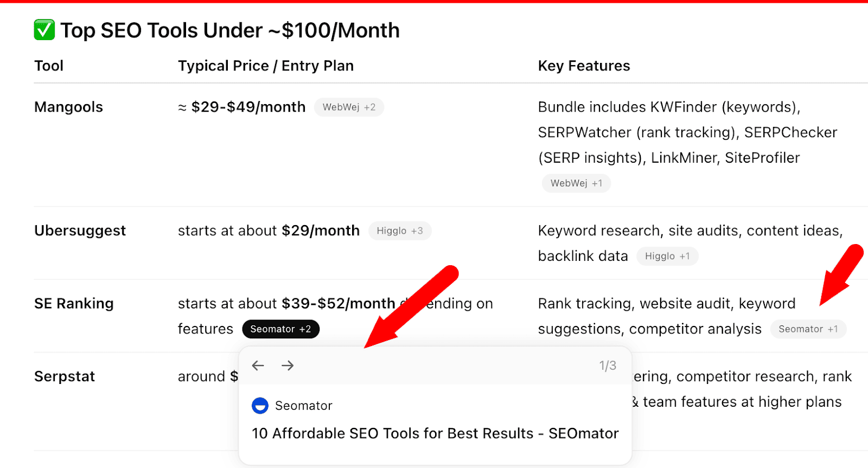Open the Higglo +3 citation chip

pyautogui.click(x=400, y=231)
